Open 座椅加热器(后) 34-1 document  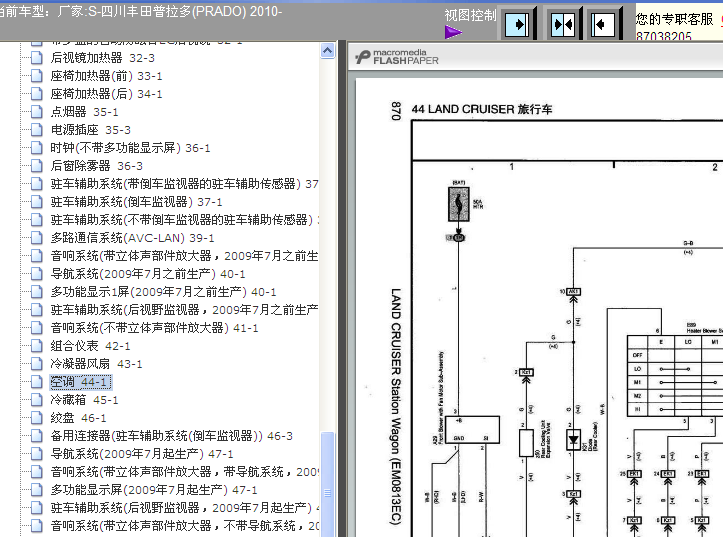tap(106, 94)
